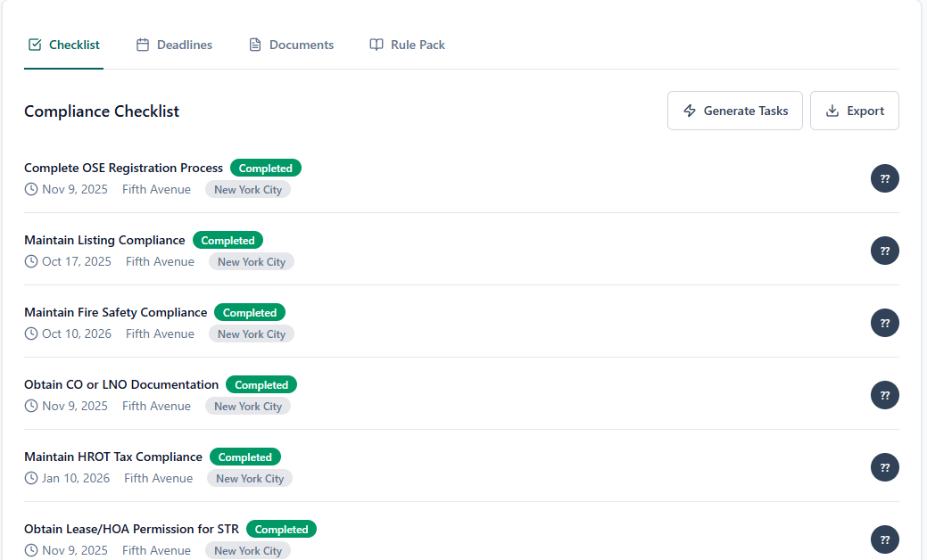Image resolution: width=927 pixels, height=560 pixels.
Task: Click the New York City chip on Maintain Listing Compliance
Action: [x=251, y=261]
